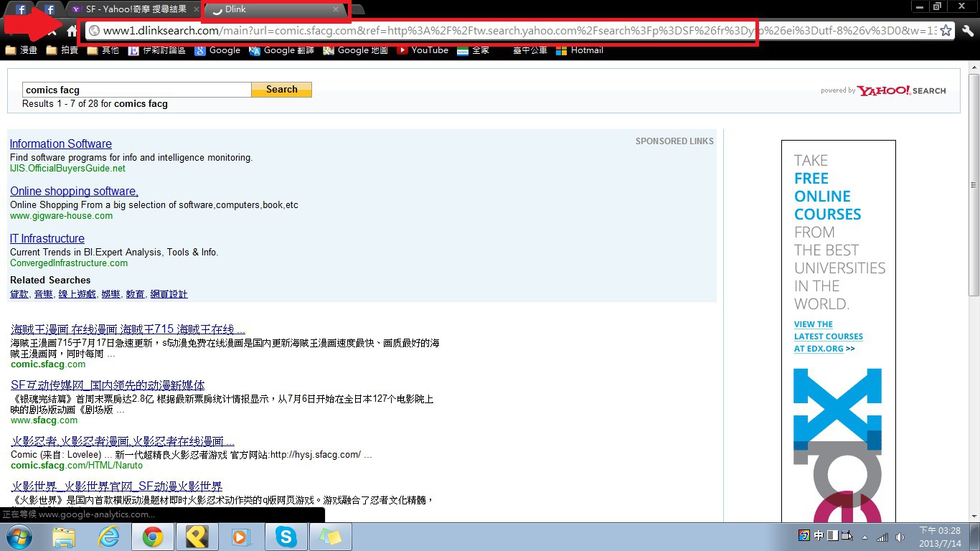The width and height of the screenshot is (980, 551).
Task: Open the media player taskbar icon
Action: (x=242, y=537)
